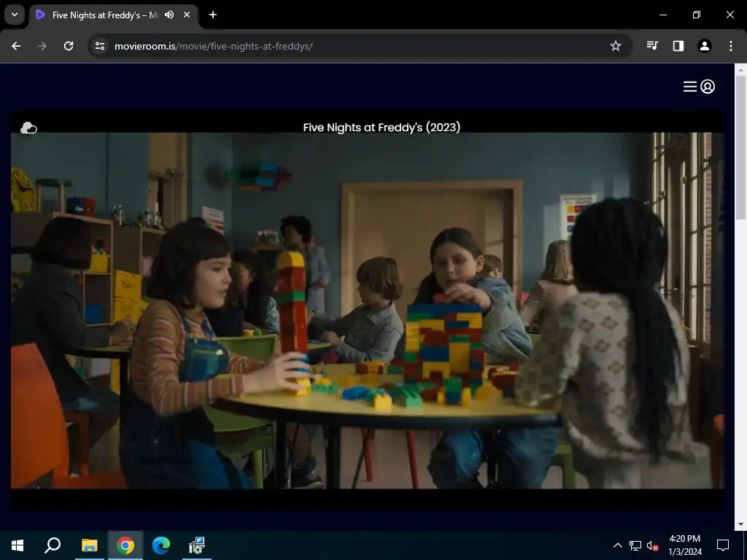The height and width of the screenshot is (560, 747).
Task: Open the tab search dropdown arrow
Action: point(15,15)
